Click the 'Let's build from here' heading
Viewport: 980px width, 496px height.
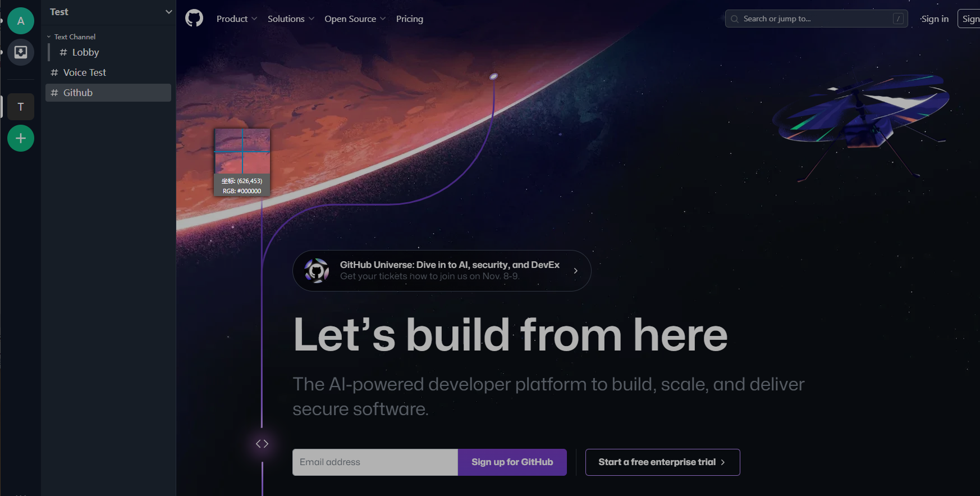(511, 335)
